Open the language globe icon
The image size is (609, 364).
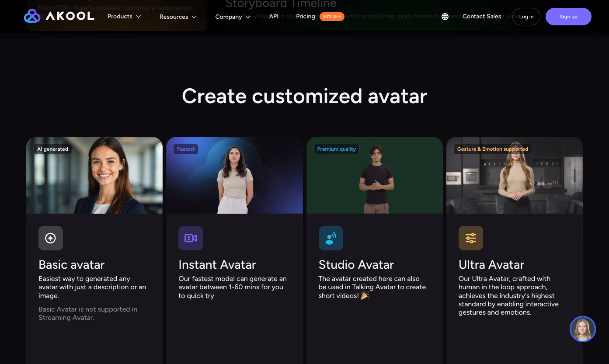click(x=445, y=17)
